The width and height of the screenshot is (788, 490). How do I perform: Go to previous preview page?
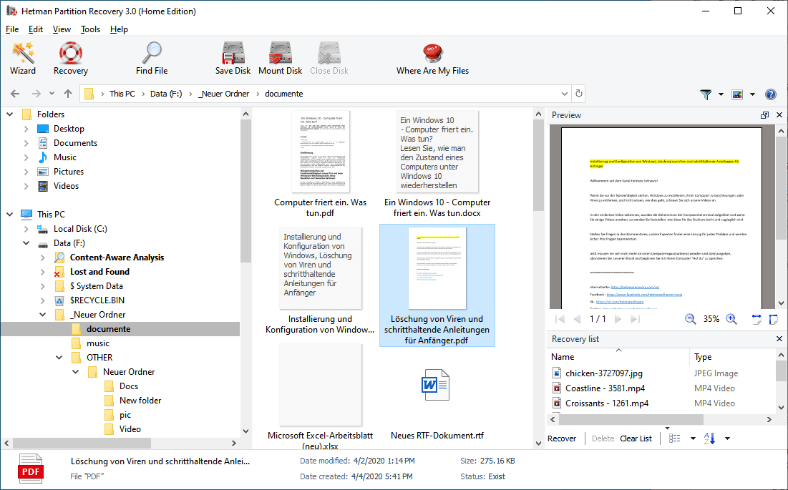[x=577, y=319]
